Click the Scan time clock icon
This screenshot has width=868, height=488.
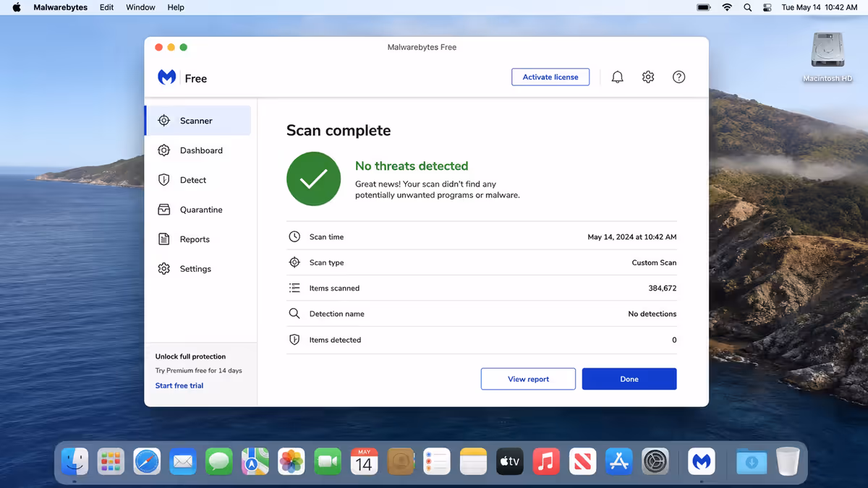(294, 236)
